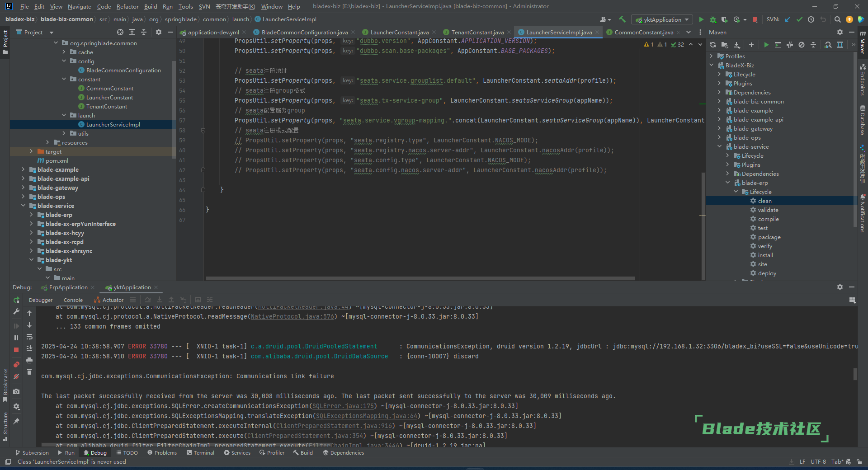Stop the running process with the red square
Viewport: 868px width, 470px height.
(755, 19)
